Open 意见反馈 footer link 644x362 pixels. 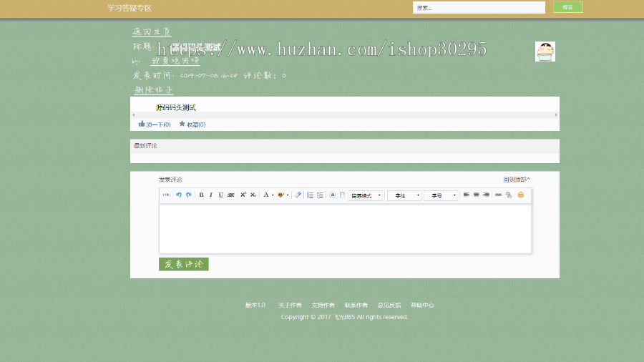click(x=389, y=305)
